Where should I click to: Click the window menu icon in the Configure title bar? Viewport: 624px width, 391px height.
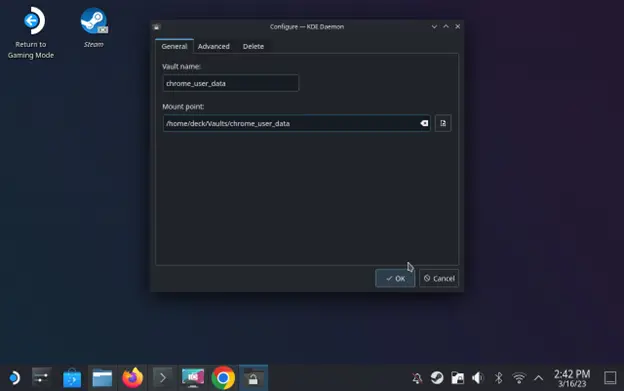(x=156, y=27)
